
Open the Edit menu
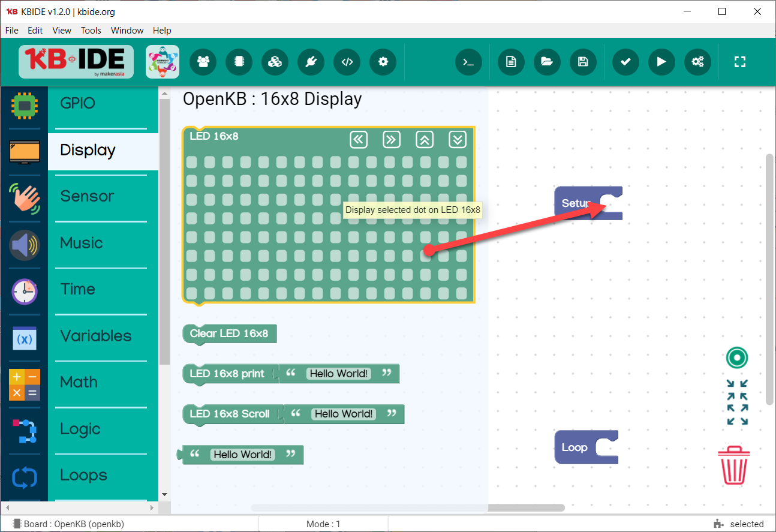35,31
